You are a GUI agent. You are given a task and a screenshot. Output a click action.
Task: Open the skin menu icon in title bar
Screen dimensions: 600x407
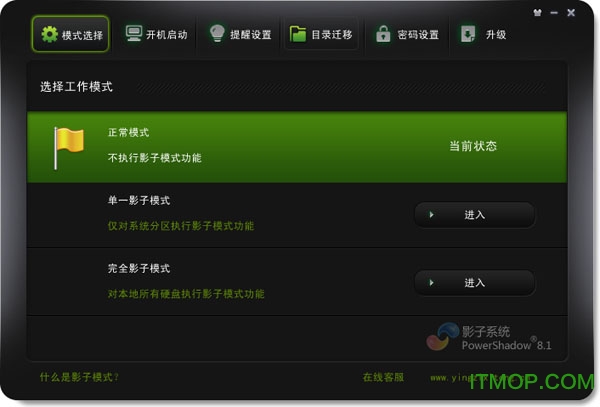pyautogui.click(x=538, y=13)
